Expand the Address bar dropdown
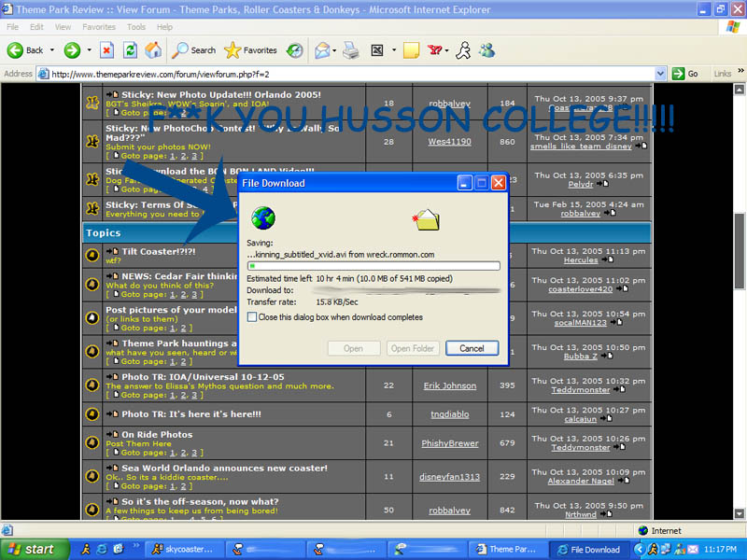747x560 pixels. click(x=660, y=74)
